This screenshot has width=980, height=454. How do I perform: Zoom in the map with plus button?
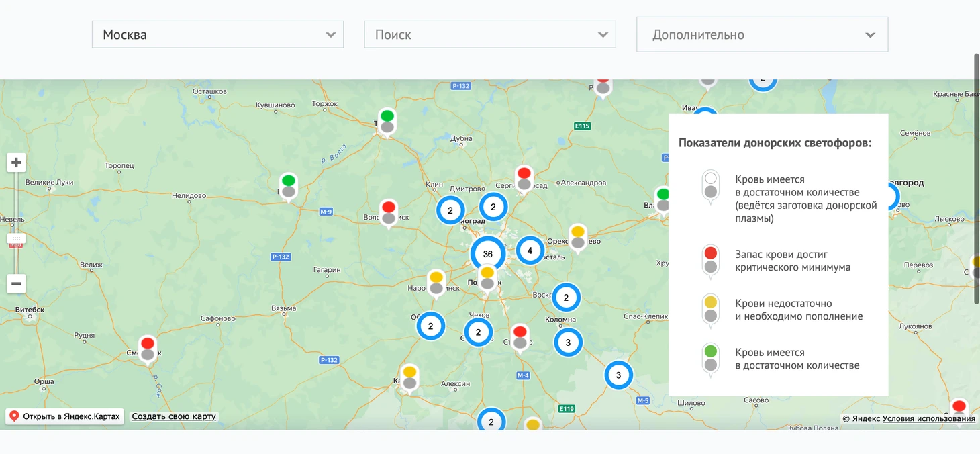[17, 163]
